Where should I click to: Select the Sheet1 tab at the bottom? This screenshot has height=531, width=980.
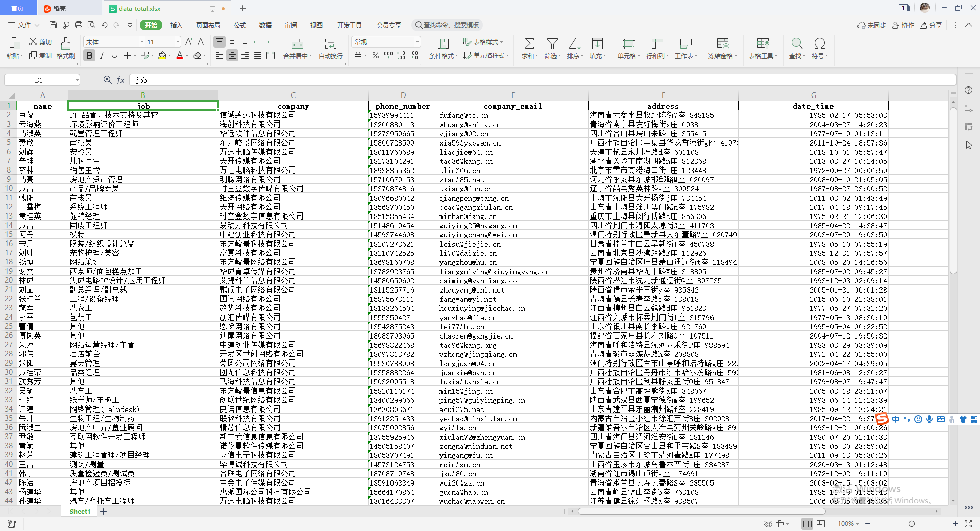coord(79,511)
